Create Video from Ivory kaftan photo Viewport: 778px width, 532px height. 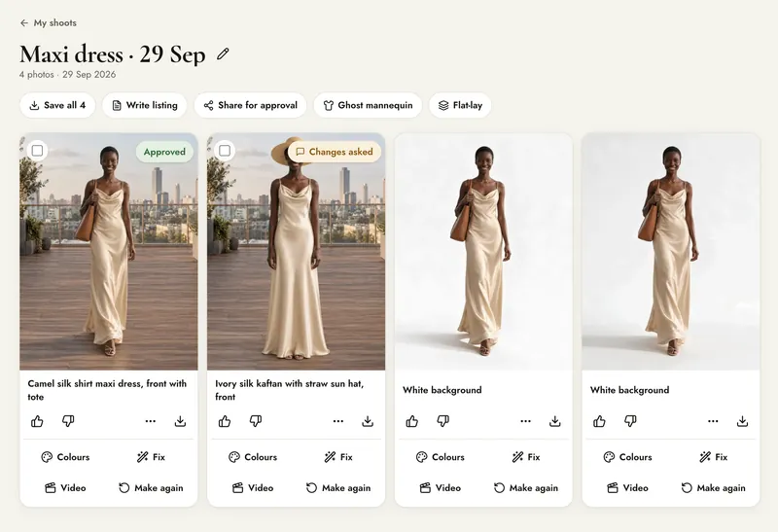click(x=253, y=488)
